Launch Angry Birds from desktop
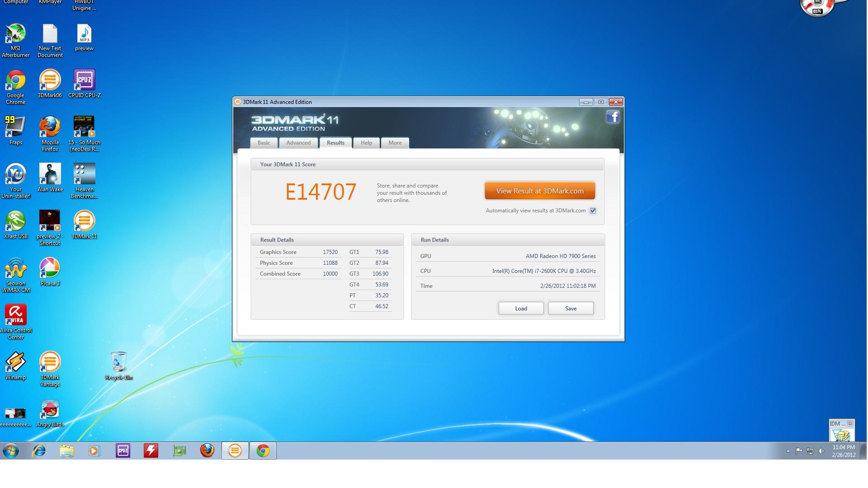868x488 pixels. pos(50,413)
